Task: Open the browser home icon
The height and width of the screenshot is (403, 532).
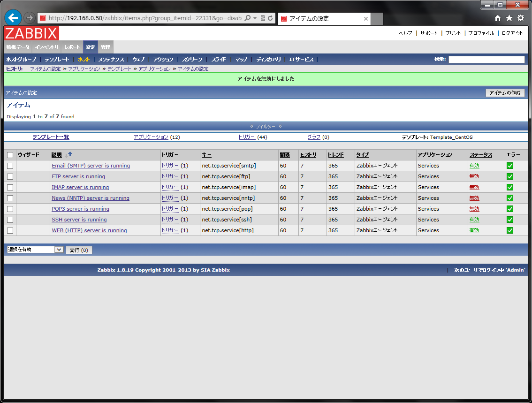Action: tap(497, 18)
